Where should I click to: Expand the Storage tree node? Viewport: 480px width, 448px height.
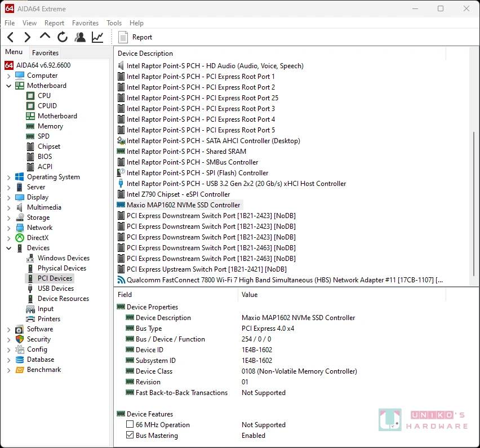click(9, 218)
